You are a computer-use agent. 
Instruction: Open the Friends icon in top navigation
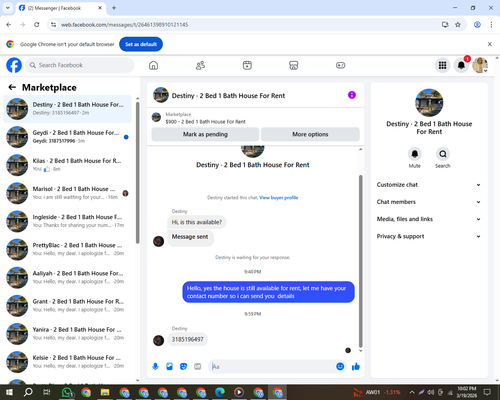pos(200,65)
